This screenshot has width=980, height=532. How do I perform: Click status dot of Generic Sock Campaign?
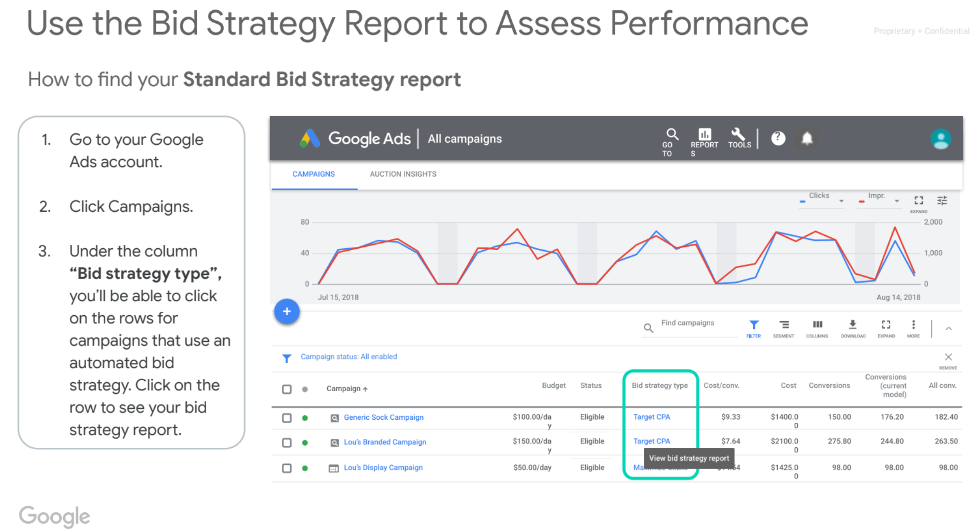click(x=305, y=418)
